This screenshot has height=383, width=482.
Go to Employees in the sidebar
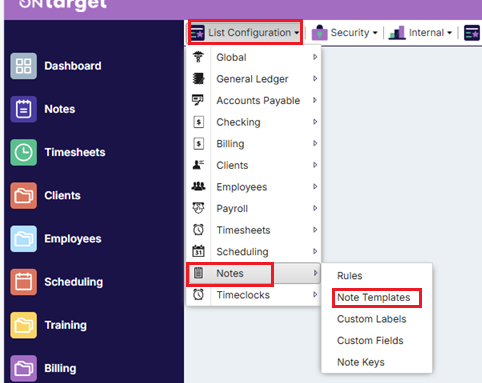(x=73, y=239)
